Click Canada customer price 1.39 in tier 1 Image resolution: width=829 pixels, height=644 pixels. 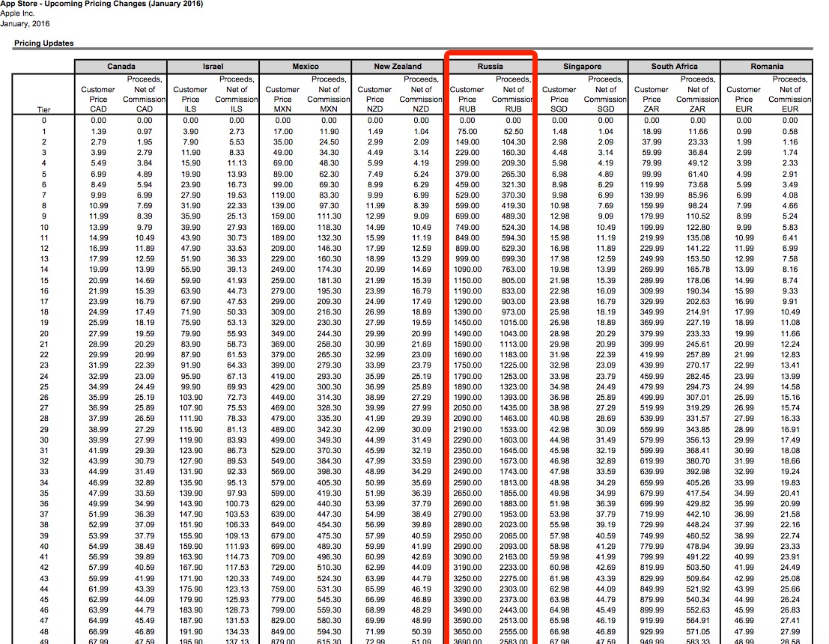click(98, 132)
